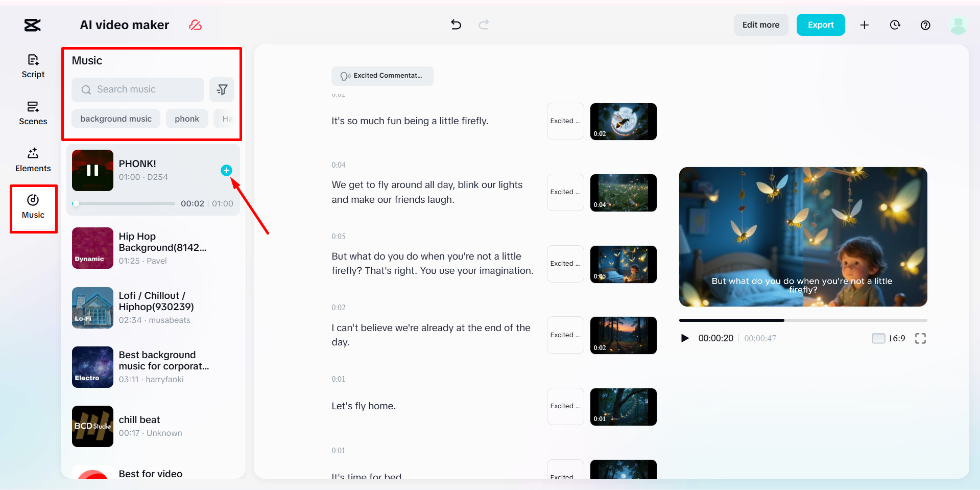Click the cloud sync disabled icon
980x490 pixels.
click(x=195, y=25)
